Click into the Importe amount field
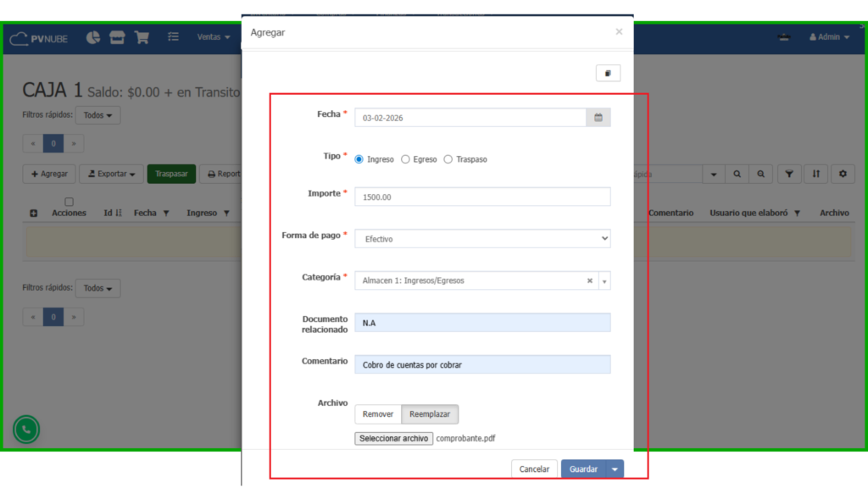 tap(482, 197)
